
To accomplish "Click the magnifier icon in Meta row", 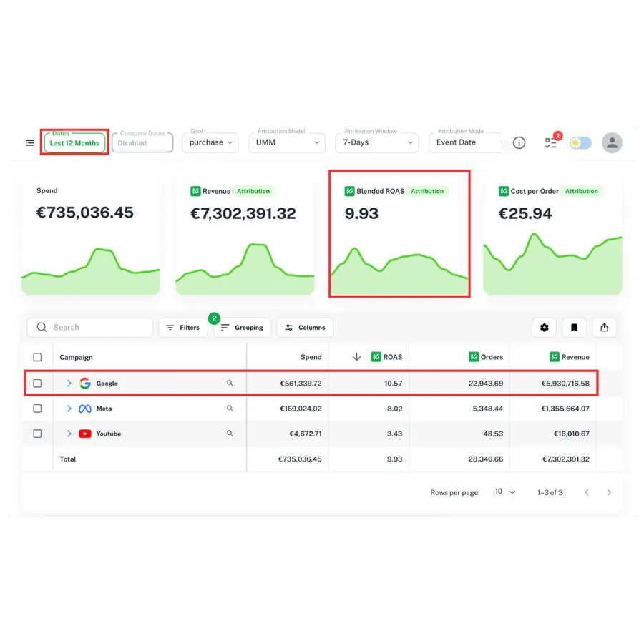I will pyautogui.click(x=230, y=409).
